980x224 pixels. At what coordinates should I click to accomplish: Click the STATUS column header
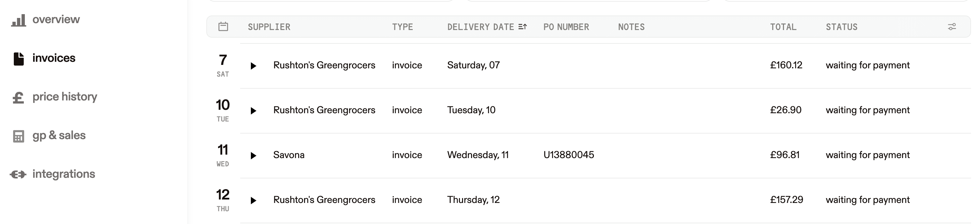842,27
